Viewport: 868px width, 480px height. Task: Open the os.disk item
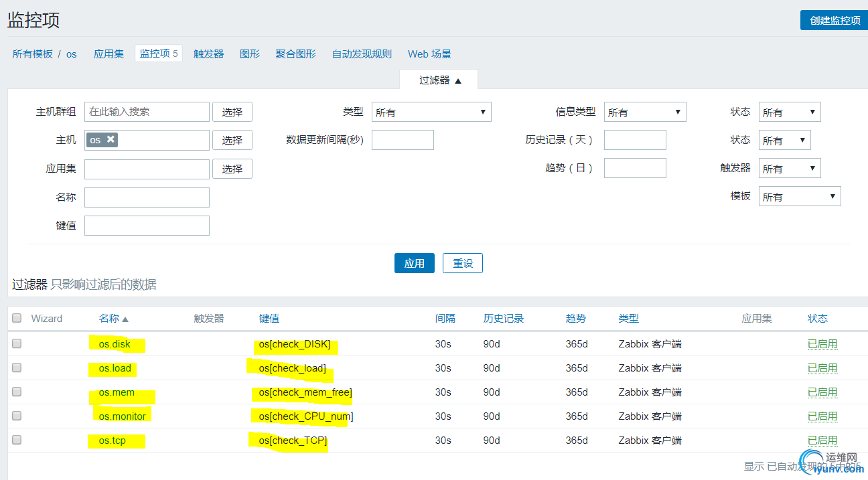pos(115,344)
